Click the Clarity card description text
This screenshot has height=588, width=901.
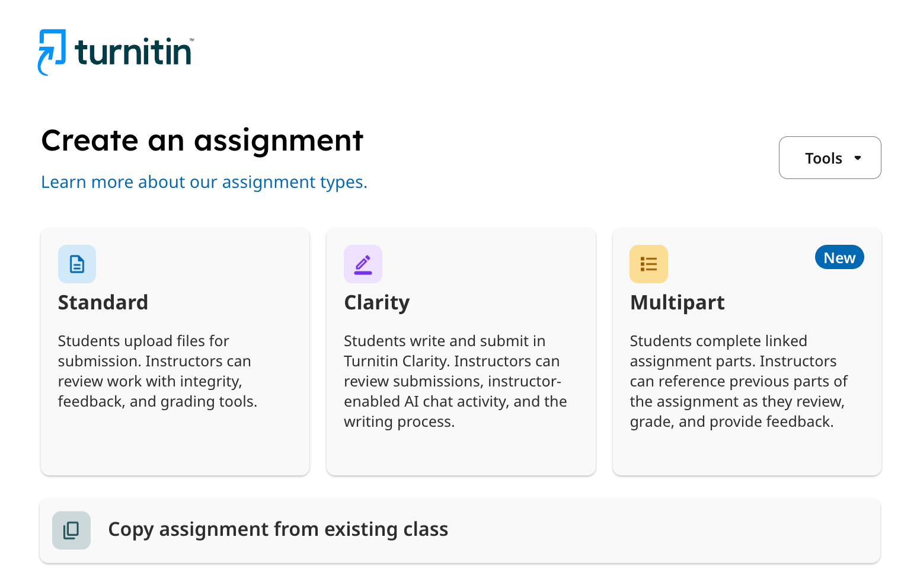(455, 381)
